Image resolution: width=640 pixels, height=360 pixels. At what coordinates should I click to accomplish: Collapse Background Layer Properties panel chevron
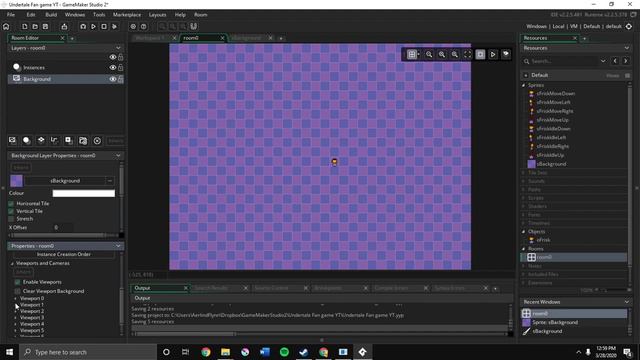[118, 156]
